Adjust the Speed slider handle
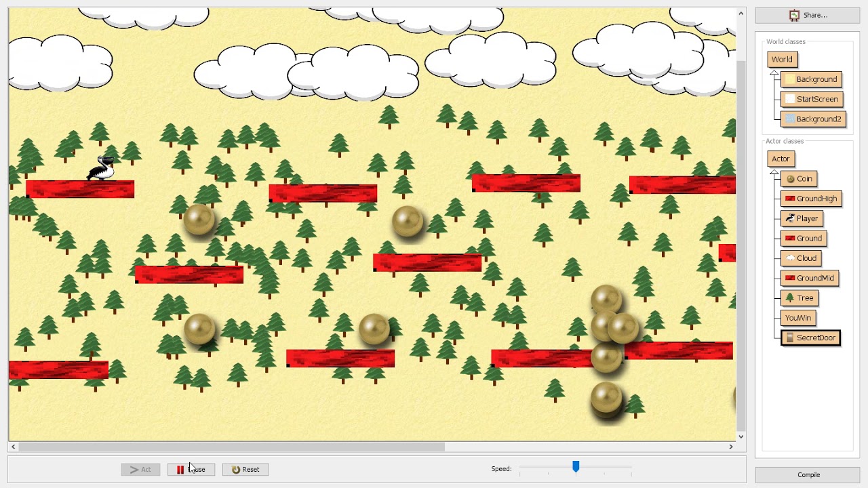The image size is (868, 488). pos(576,467)
